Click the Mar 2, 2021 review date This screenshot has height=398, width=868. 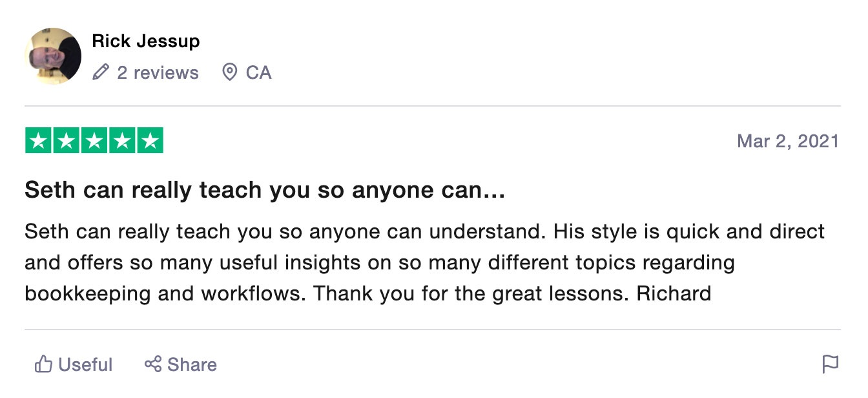[788, 141]
